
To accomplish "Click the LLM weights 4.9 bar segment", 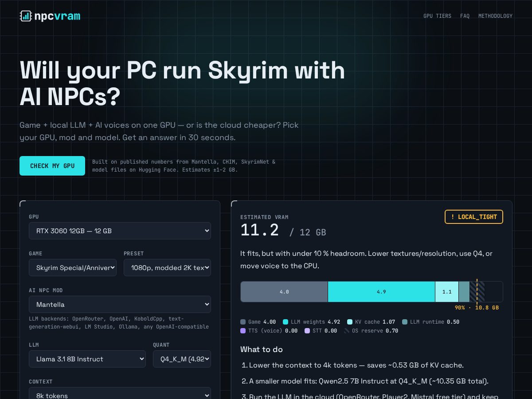I will 381,292.
